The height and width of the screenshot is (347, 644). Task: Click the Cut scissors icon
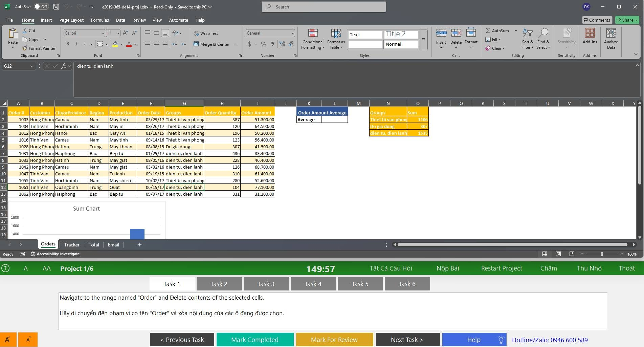coord(25,30)
